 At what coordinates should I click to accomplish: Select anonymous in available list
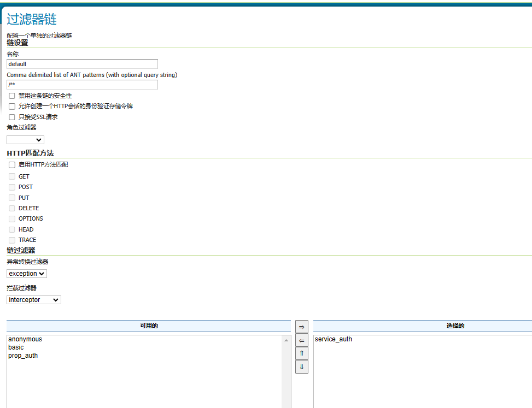pyautogui.click(x=25, y=339)
